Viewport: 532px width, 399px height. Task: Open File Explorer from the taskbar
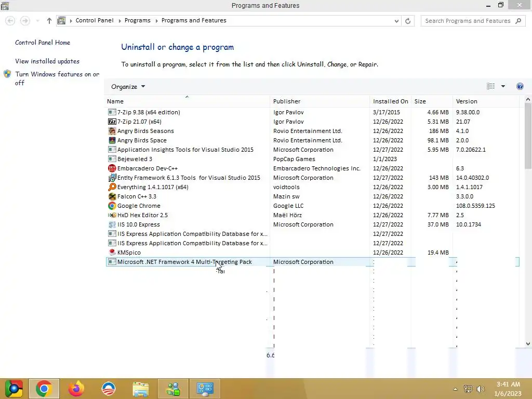coord(140,389)
